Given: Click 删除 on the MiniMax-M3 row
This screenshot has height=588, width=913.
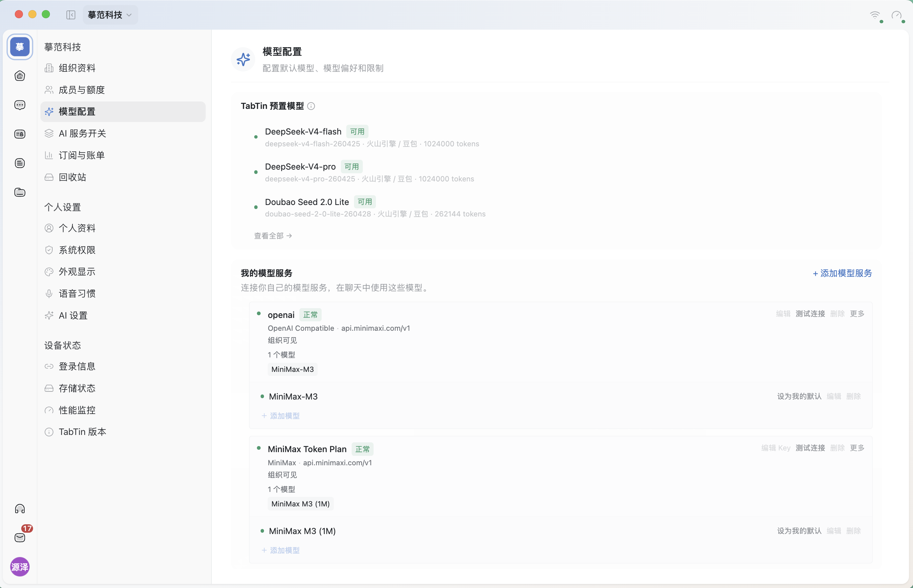Looking at the screenshot, I should coord(853,396).
